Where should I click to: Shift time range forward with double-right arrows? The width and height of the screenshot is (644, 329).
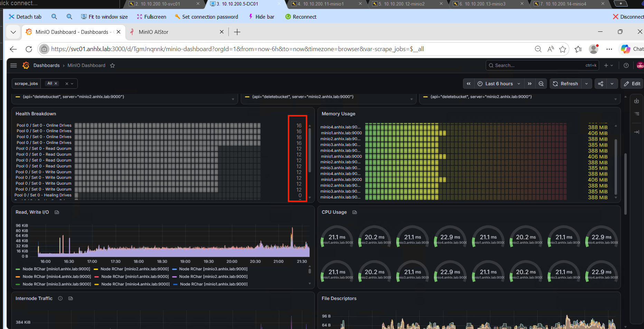530,84
